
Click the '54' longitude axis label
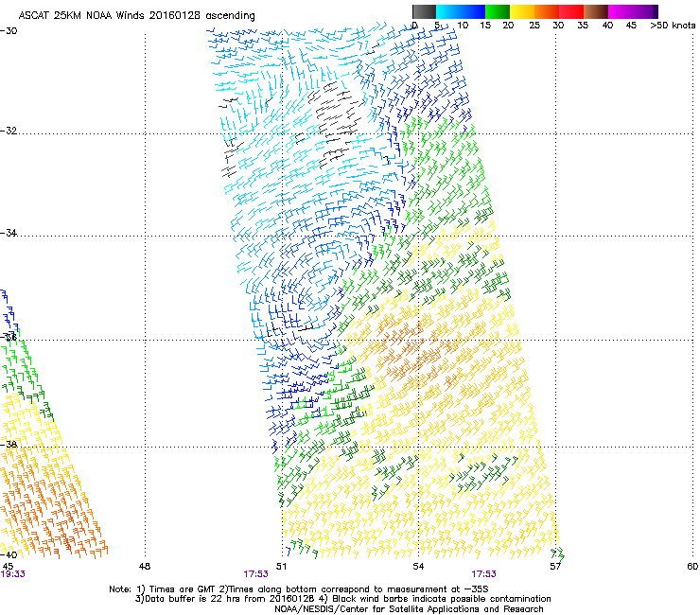418,567
